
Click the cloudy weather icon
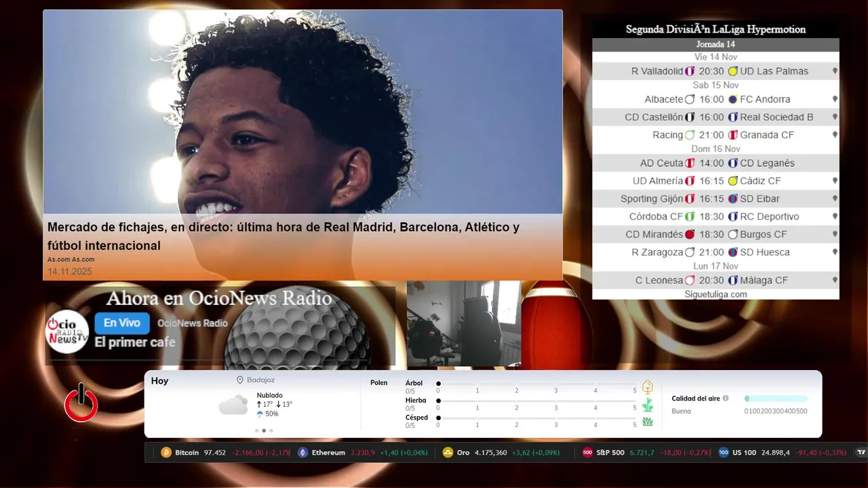click(x=233, y=405)
